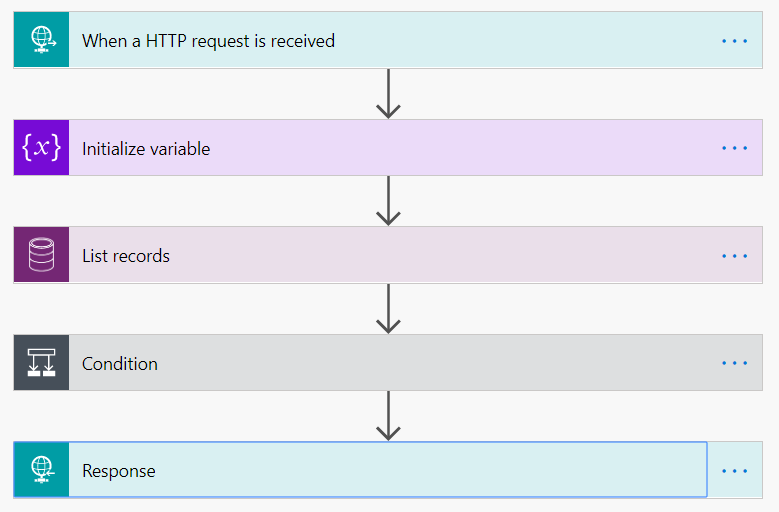Click arrow between Initialize variable and List records
The height and width of the screenshot is (512, 779).
(388, 201)
